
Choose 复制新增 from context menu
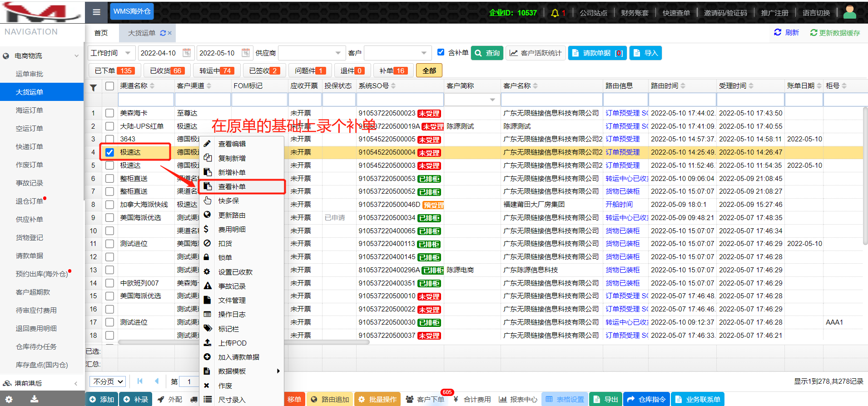232,158
